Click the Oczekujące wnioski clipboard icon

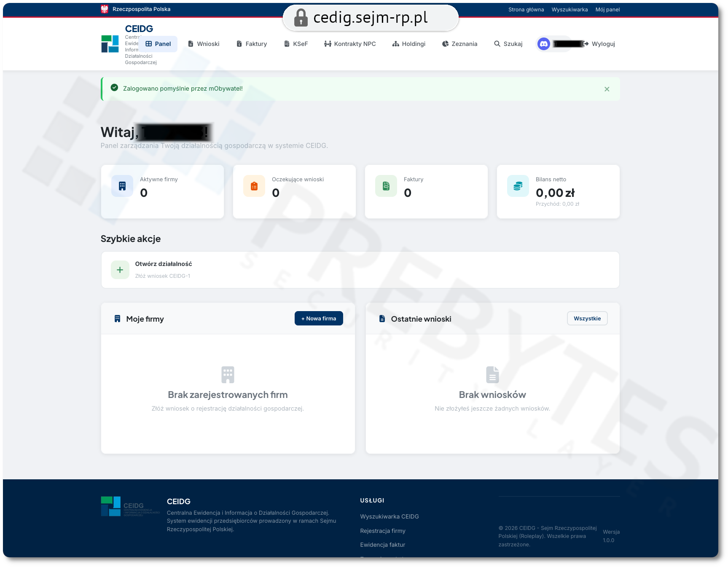click(x=254, y=186)
